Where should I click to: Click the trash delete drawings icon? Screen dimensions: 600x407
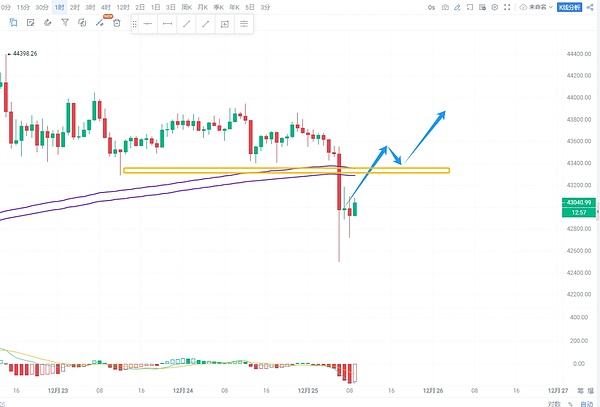pos(117,22)
